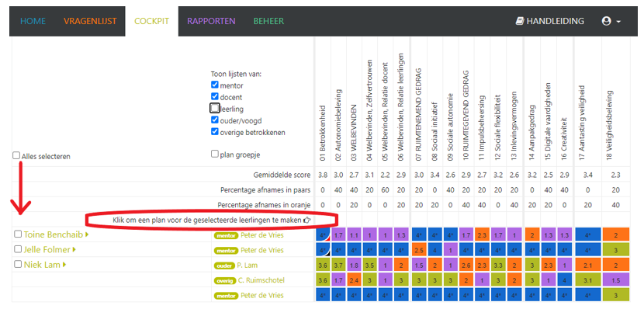Click the 'Toon lijsten van:' label
The image size is (644, 309).
coord(236,75)
